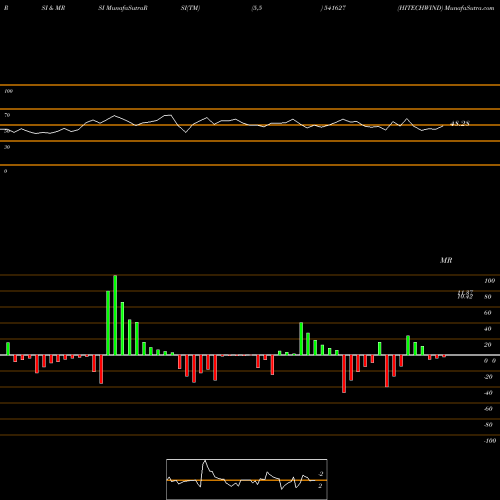
Task: Click the MR axis label 40
Action: (488, 329)
